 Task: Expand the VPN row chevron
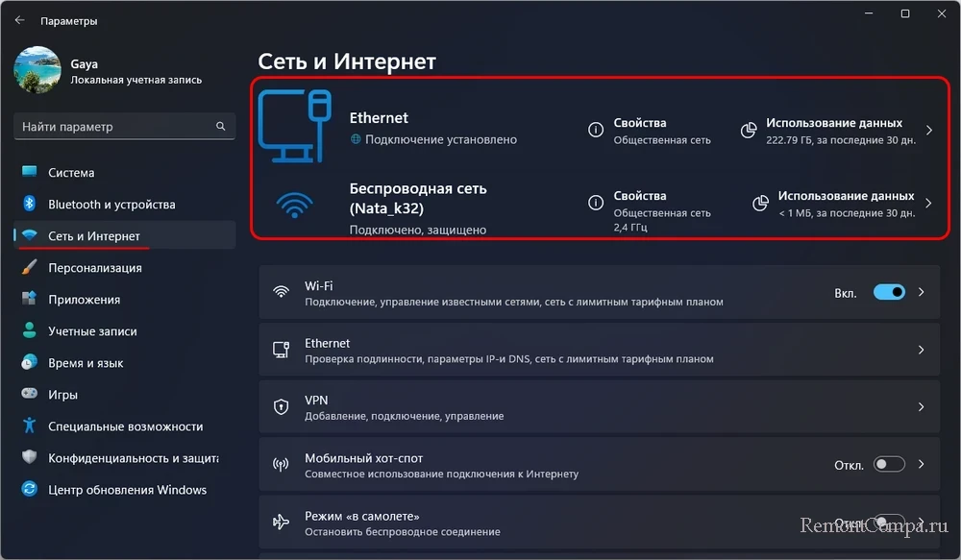921,407
